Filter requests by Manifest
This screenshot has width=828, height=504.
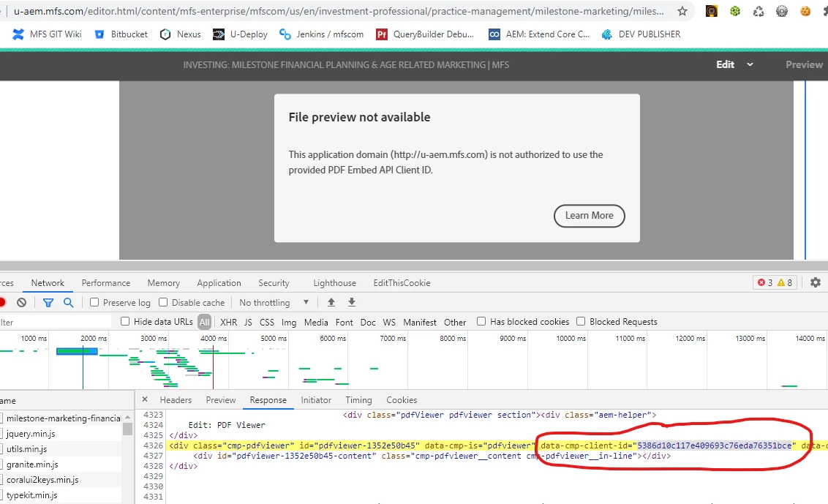tap(420, 323)
